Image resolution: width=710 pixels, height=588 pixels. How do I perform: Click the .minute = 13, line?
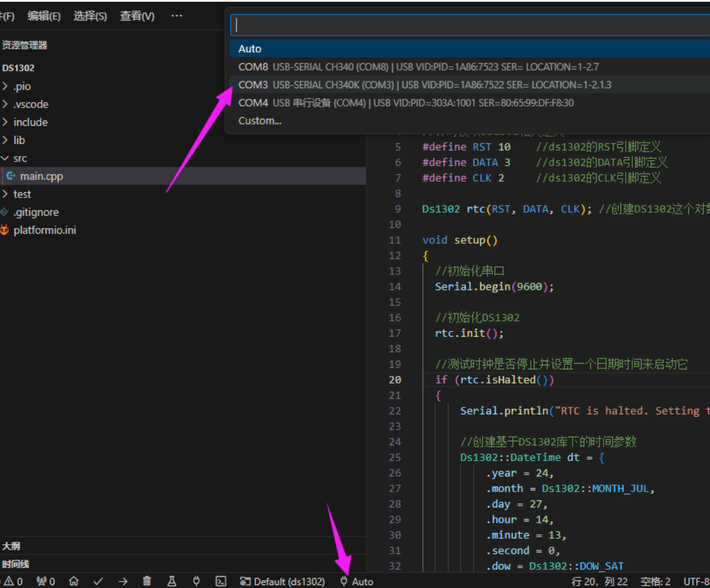(526, 535)
